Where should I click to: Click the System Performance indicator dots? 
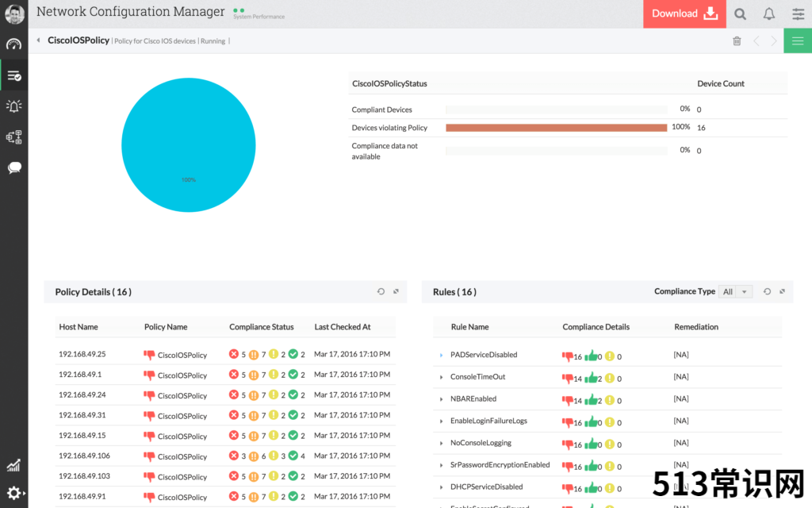click(239, 10)
